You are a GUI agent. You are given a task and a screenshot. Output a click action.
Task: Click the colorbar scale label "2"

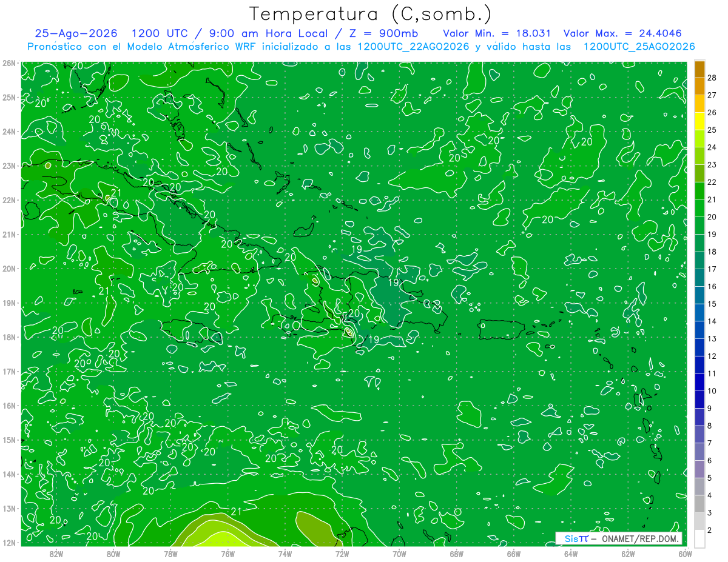(x=710, y=530)
